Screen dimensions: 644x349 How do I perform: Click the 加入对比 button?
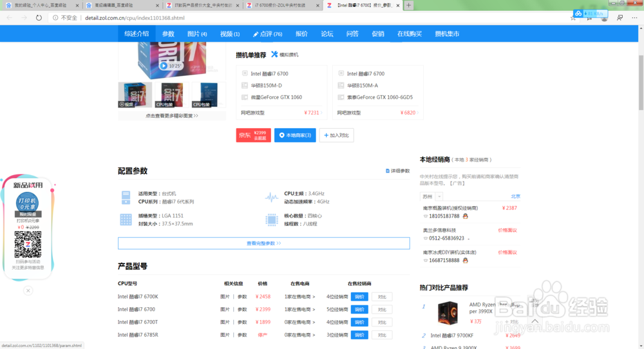coord(336,135)
